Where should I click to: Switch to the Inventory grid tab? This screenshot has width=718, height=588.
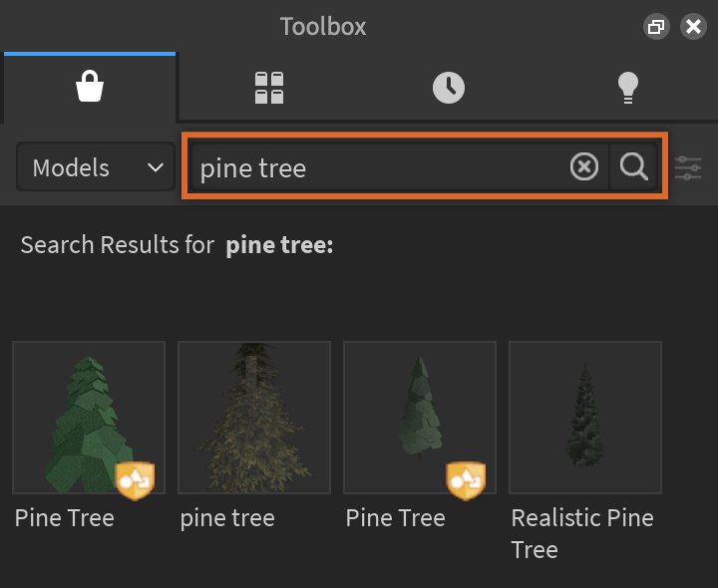click(269, 88)
